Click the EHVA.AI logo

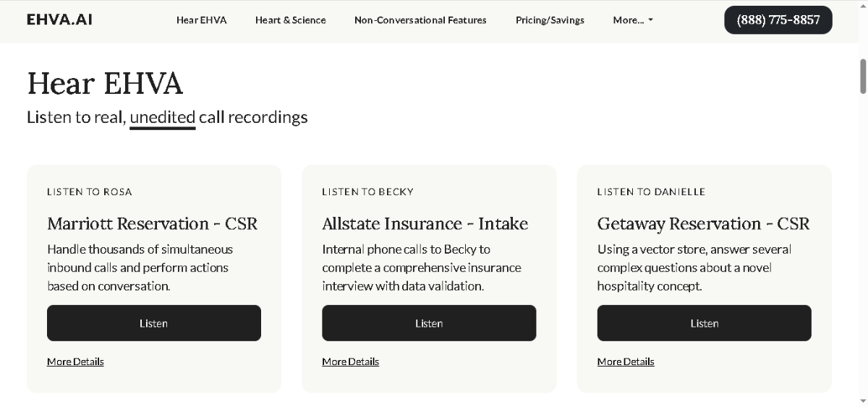59,20
